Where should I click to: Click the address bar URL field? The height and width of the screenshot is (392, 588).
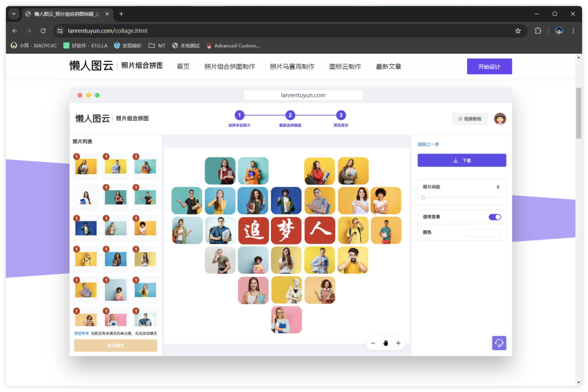pos(285,30)
